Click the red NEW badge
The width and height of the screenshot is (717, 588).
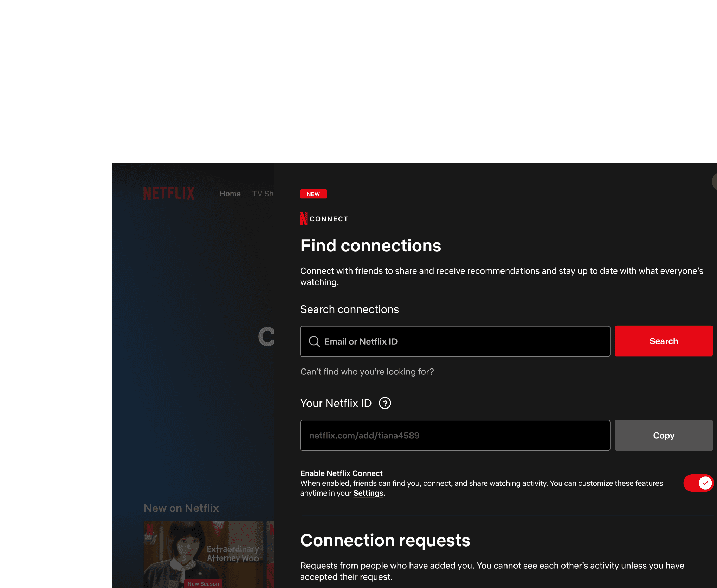[313, 194]
